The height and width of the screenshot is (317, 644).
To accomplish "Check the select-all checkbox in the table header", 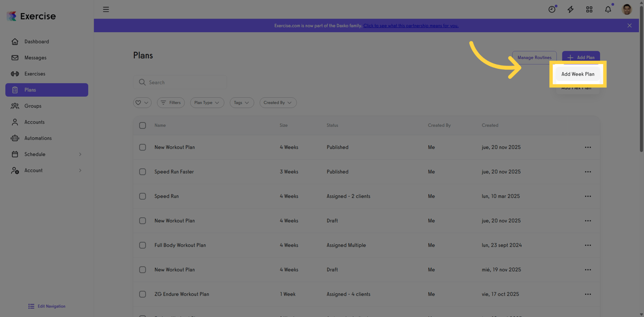I will pyautogui.click(x=142, y=125).
